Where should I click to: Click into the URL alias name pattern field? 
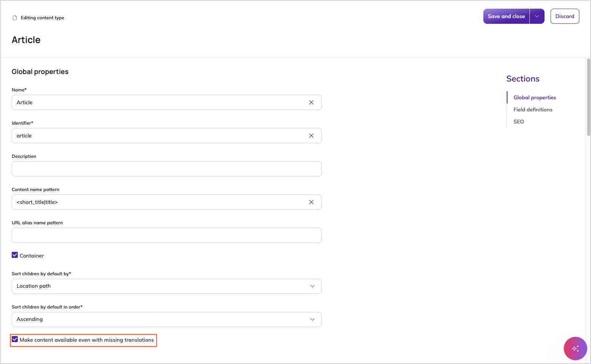point(167,235)
